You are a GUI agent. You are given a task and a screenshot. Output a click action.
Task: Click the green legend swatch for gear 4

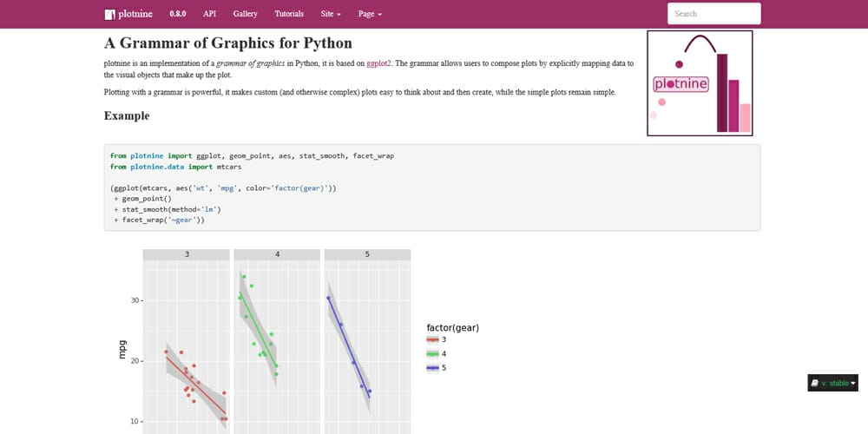coord(433,354)
